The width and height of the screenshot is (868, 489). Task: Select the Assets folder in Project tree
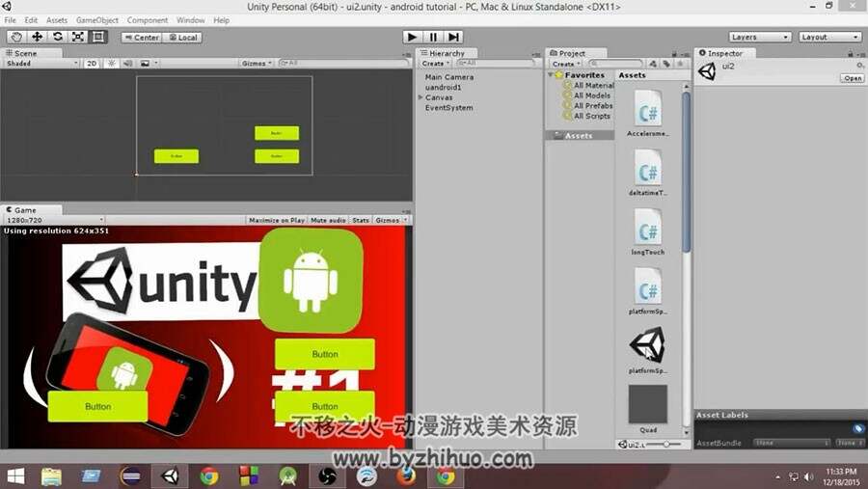[580, 136]
